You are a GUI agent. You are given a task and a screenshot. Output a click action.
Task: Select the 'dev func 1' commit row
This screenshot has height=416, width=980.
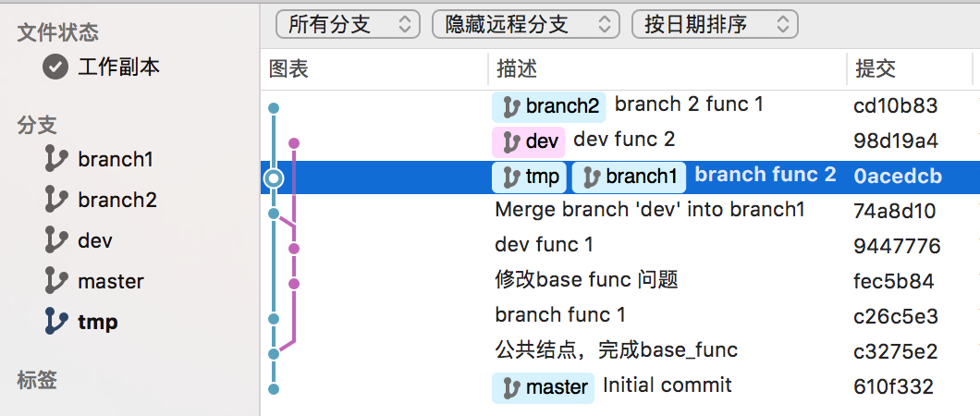coord(545,245)
